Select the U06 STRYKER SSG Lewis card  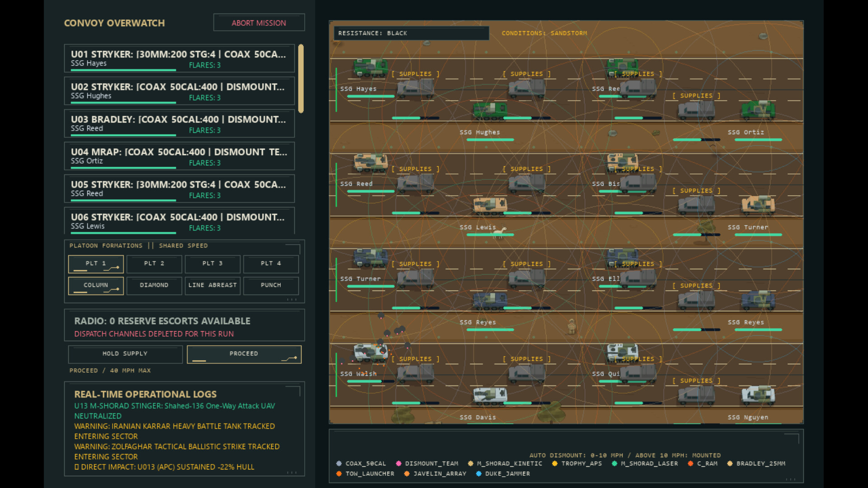click(x=179, y=221)
